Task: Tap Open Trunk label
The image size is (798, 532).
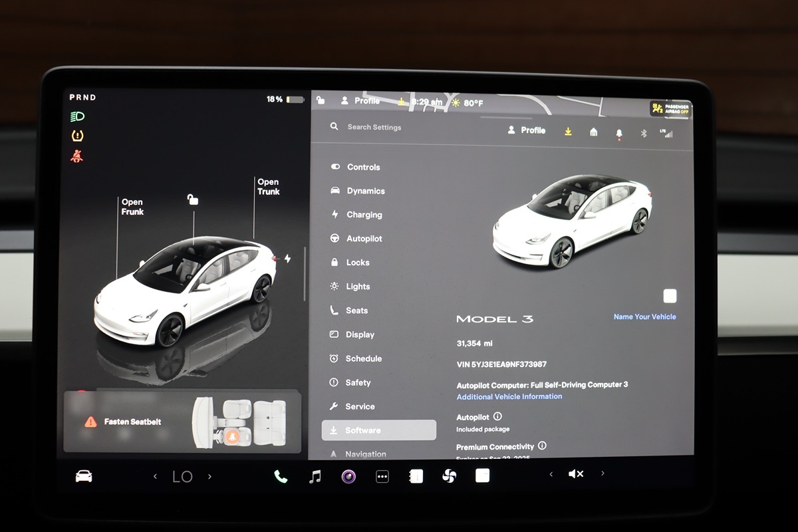Action: click(x=269, y=187)
